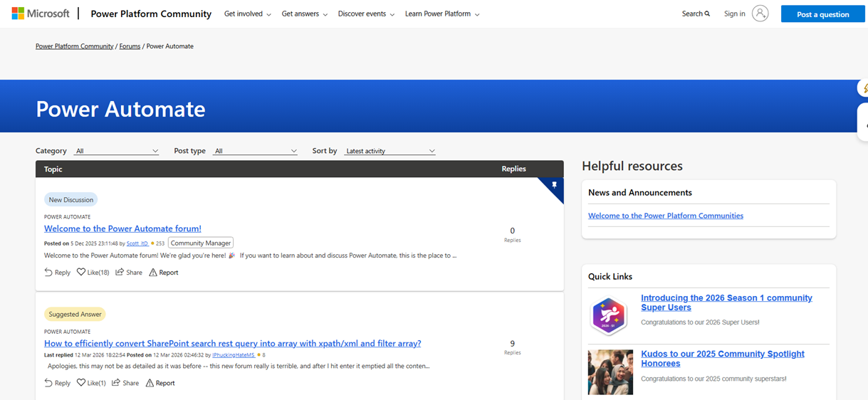868x400 pixels.
Task: Click the 9 Replies count
Action: coord(513,347)
